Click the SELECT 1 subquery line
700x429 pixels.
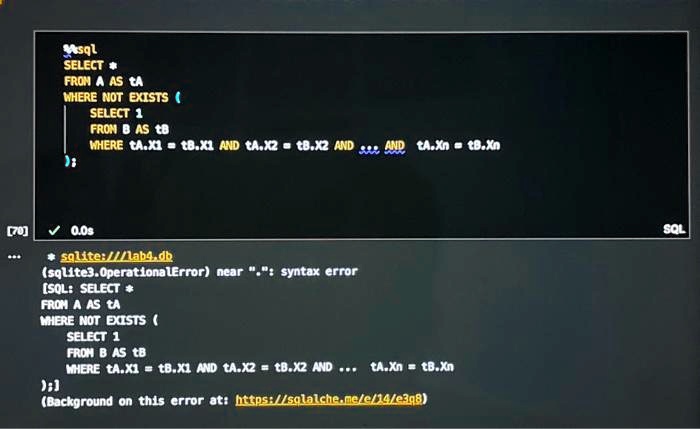[x=116, y=113]
